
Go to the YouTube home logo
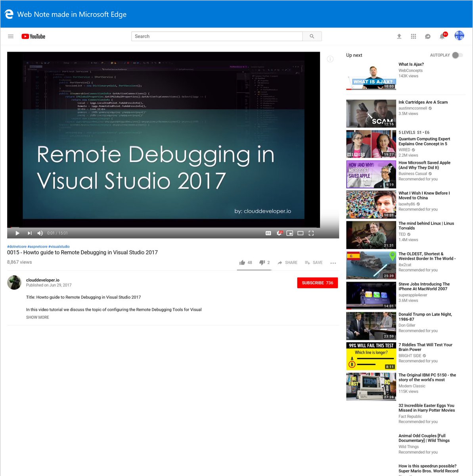click(33, 36)
